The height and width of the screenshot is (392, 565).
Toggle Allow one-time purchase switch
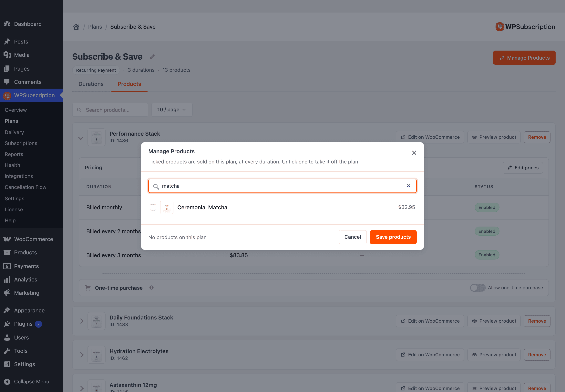click(x=478, y=288)
